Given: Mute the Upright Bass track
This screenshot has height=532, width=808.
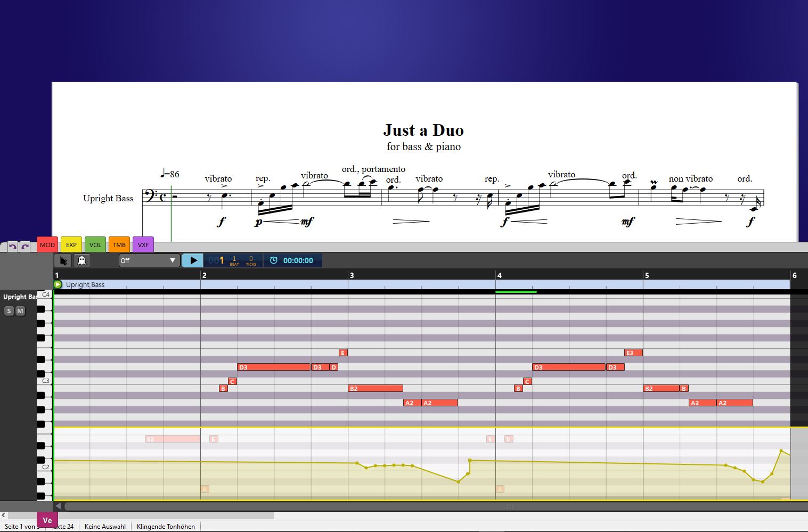Looking at the screenshot, I should coord(20,311).
